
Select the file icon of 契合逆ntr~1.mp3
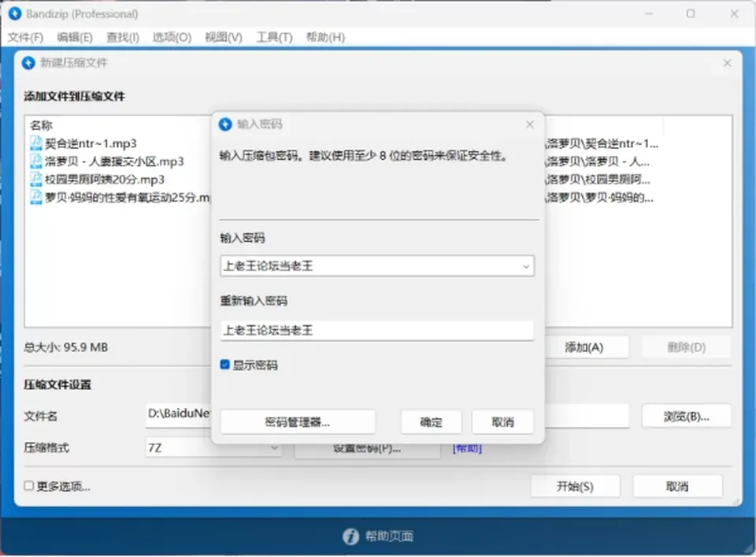(x=35, y=143)
